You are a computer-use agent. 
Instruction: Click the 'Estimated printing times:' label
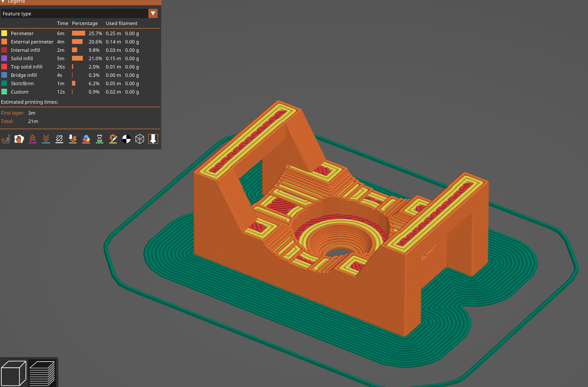(x=29, y=102)
